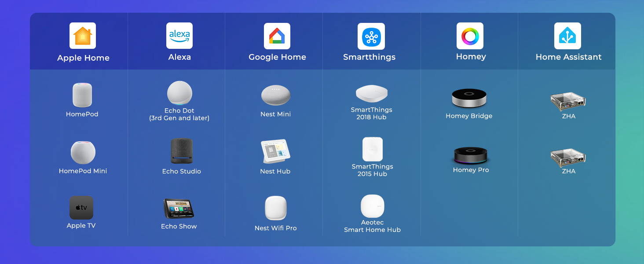Click the 'Apple Home' column heading

click(x=83, y=58)
